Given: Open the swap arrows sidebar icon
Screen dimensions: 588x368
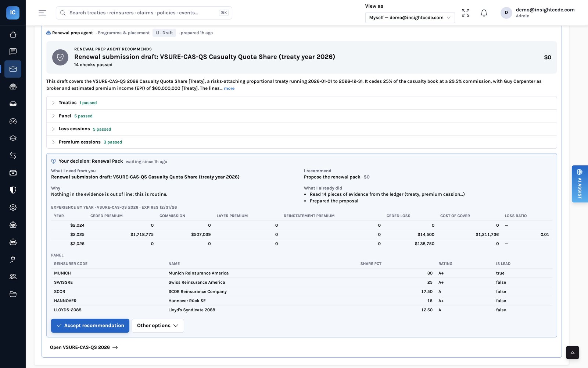Looking at the screenshot, I should 13,156.
